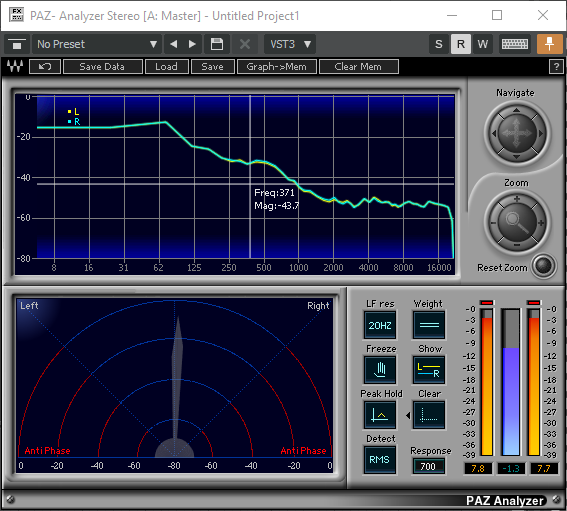The image size is (567, 511).
Task: Open the keyboard focus icon
Action: click(x=515, y=44)
